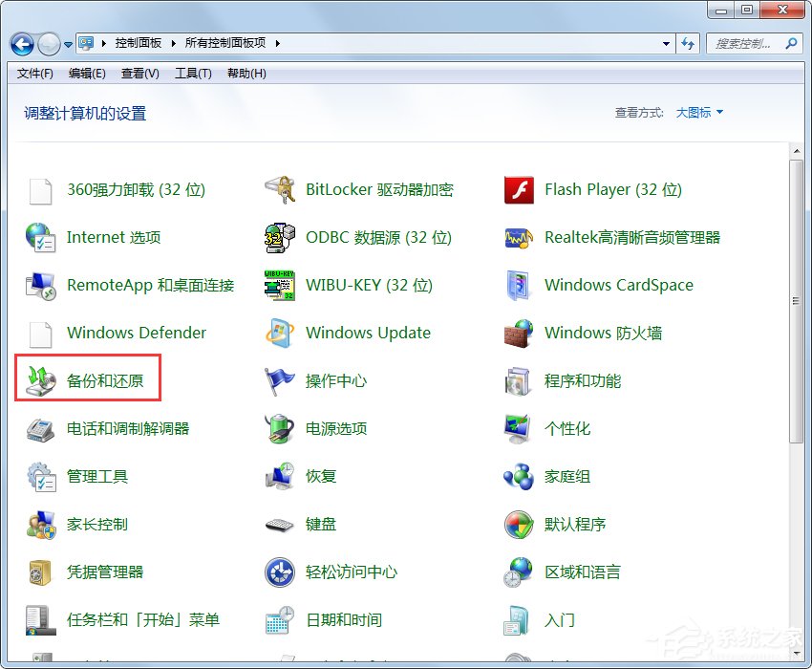Expand the address bar history dropdown arrow
Screen dimensions: 812x669
(x=666, y=44)
